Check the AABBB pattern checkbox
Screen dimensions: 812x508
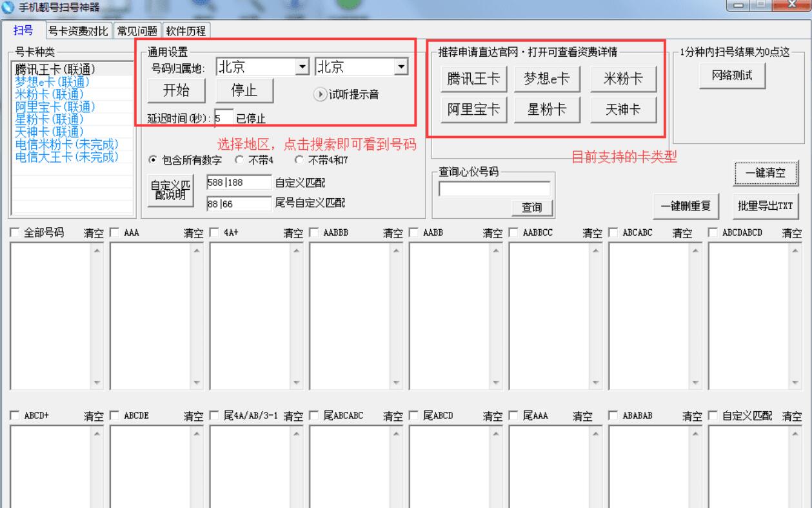coord(314,232)
